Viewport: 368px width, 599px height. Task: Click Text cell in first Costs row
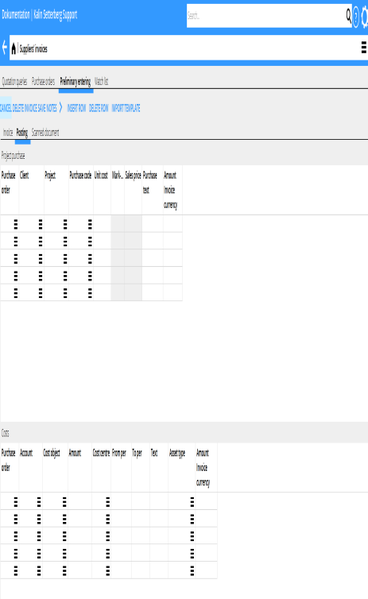pyautogui.click(x=159, y=502)
